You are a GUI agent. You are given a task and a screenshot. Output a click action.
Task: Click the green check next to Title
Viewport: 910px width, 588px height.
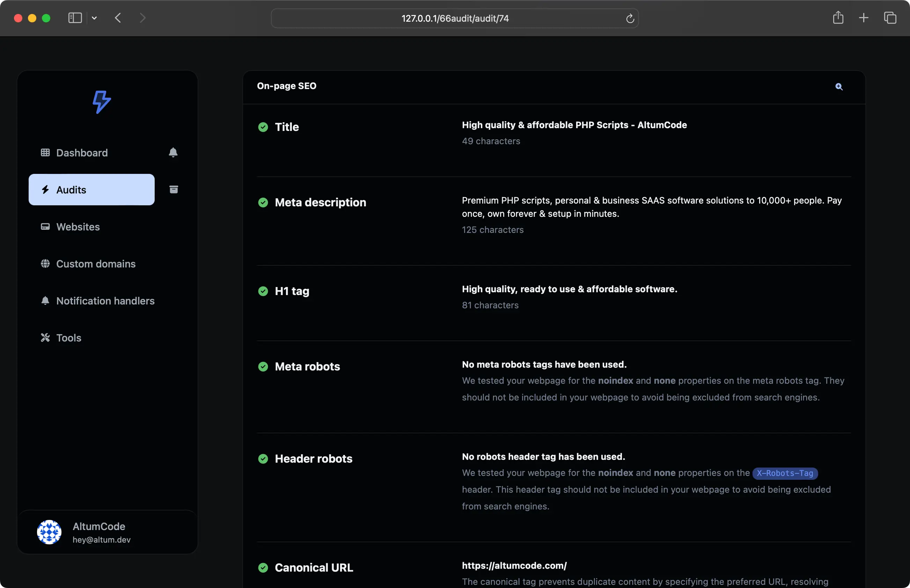263,127
